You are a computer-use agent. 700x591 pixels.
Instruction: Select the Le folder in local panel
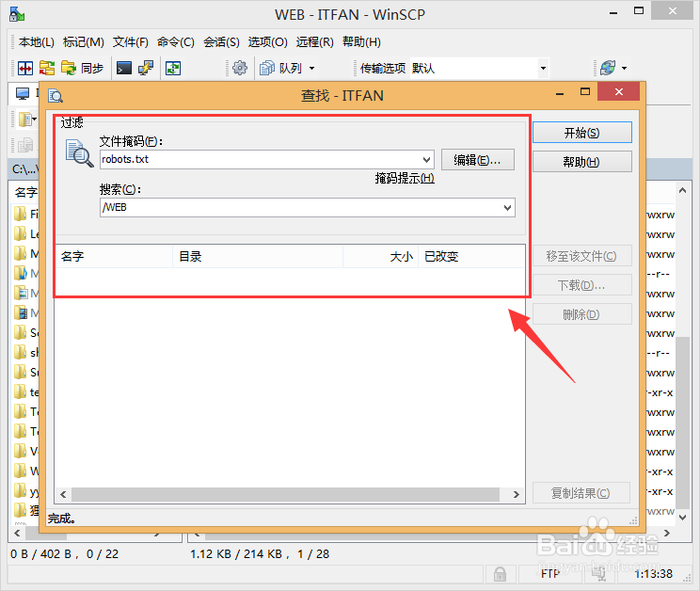pyautogui.click(x=25, y=234)
